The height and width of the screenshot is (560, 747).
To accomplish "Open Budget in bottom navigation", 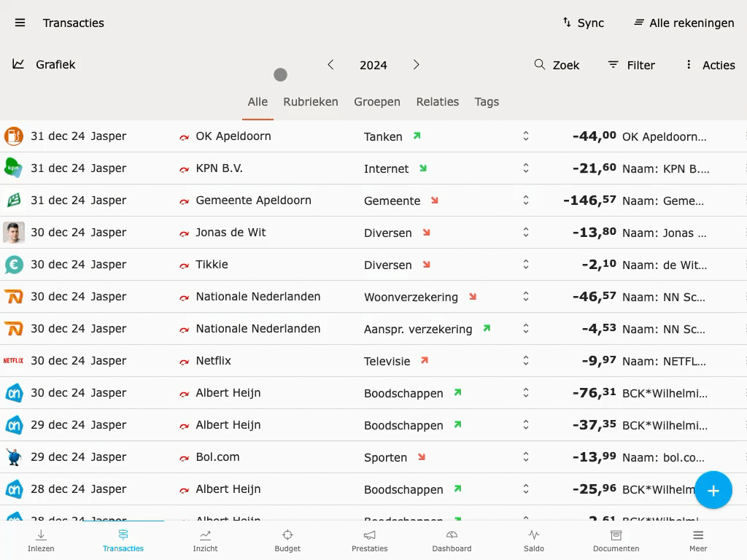I will coord(287,540).
